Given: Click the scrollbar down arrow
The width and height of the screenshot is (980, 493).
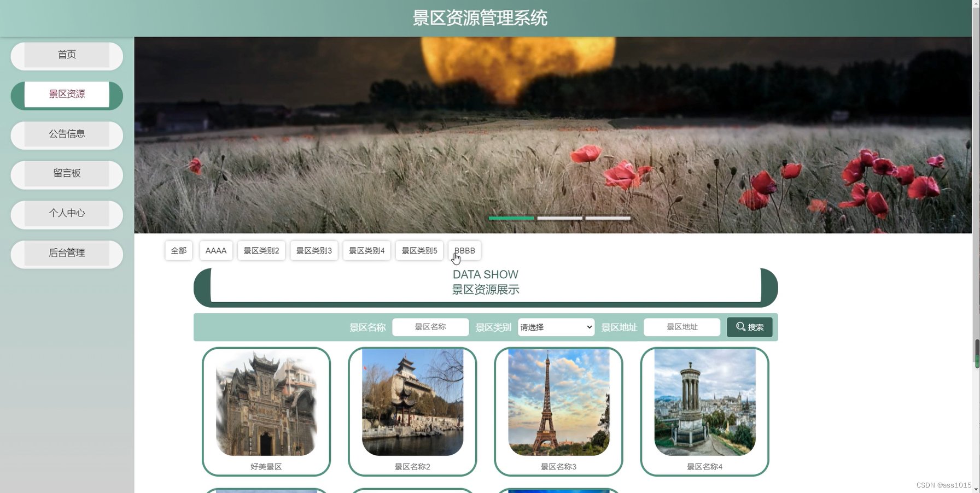Looking at the screenshot, I should point(976,489).
